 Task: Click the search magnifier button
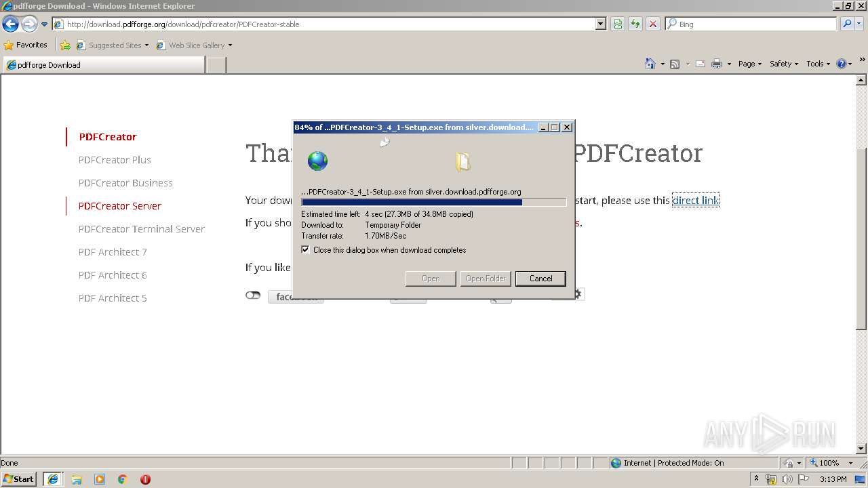(847, 24)
